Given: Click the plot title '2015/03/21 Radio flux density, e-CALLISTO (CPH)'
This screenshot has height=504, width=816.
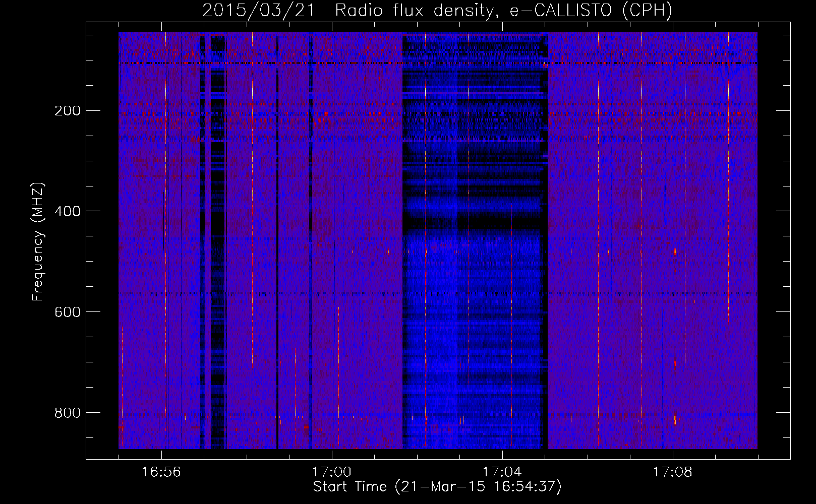Looking at the screenshot, I should click(x=437, y=11).
